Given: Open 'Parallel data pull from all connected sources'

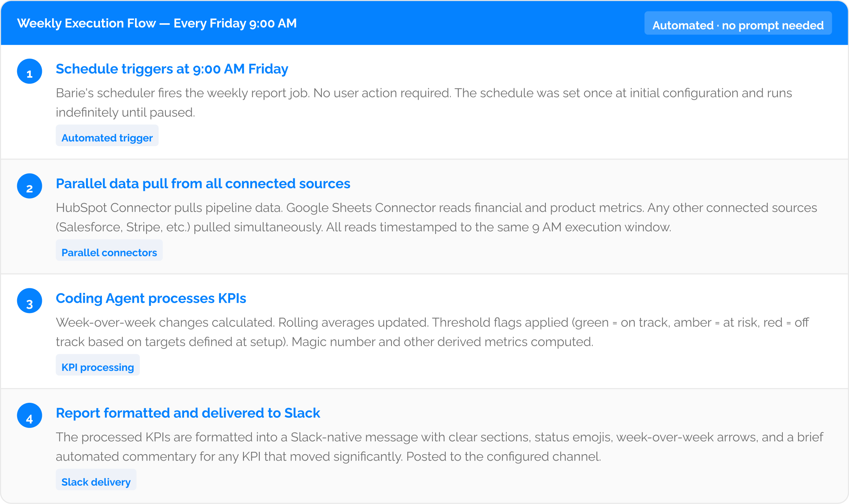Looking at the screenshot, I should pyautogui.click(x=203, y=184).
